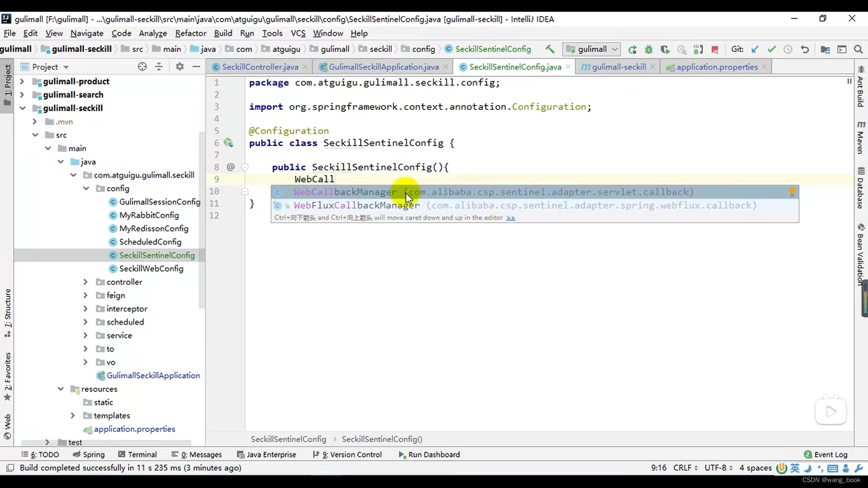
Task: Open the Revert Changes undo icon
Action: tap(804, 49)
